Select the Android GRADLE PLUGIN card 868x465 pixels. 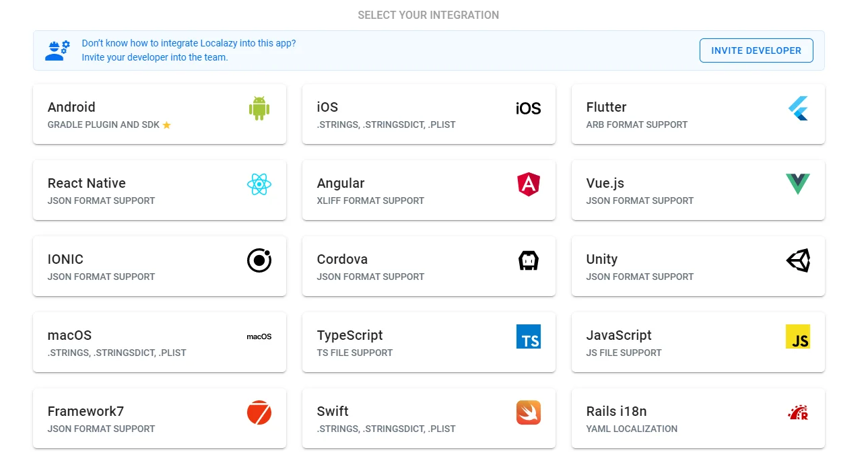point(160,114)
